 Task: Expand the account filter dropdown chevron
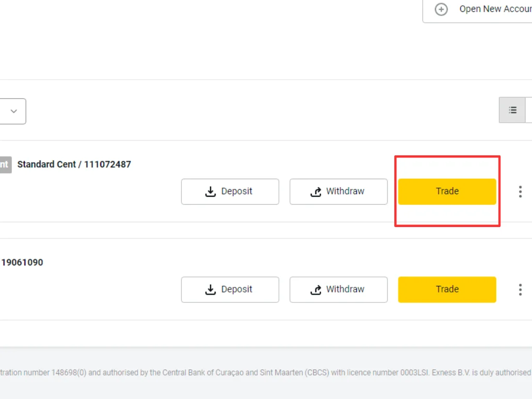click(14, 111)
